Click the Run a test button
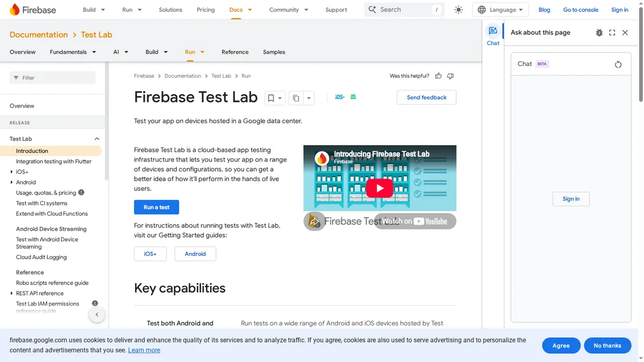The image size is (644, 362). click(x=156, y=207)
